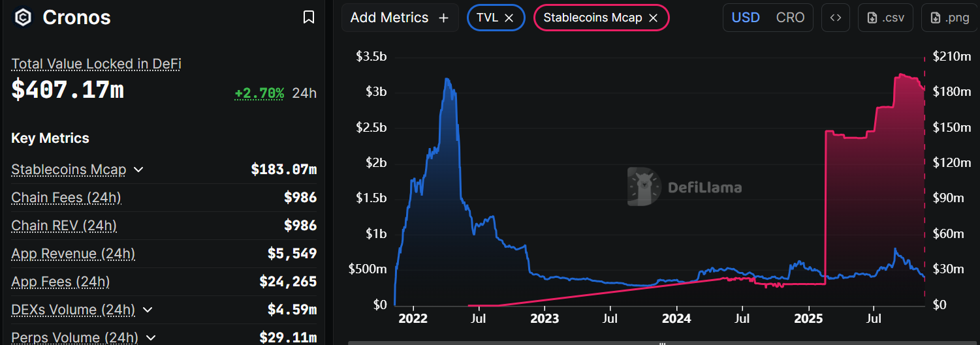Click the plus icon in Add Metrics

point(444,18)
